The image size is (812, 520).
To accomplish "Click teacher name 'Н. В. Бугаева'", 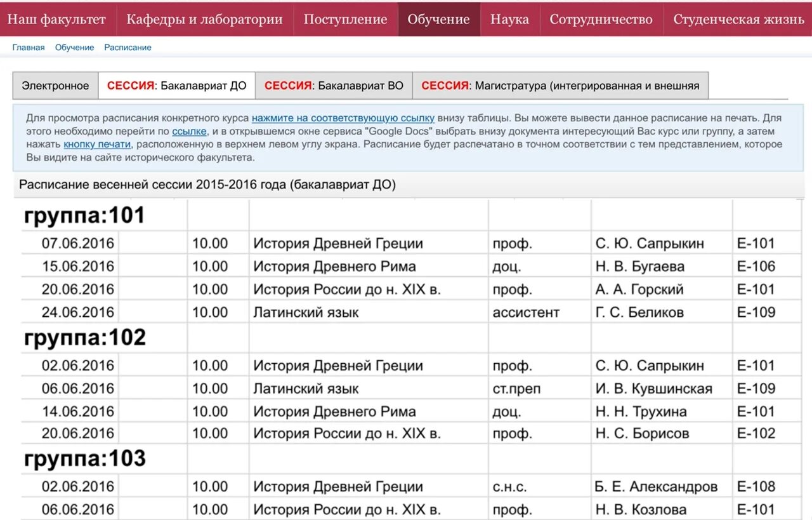I will pyautogui.click(x=640, y=266).
